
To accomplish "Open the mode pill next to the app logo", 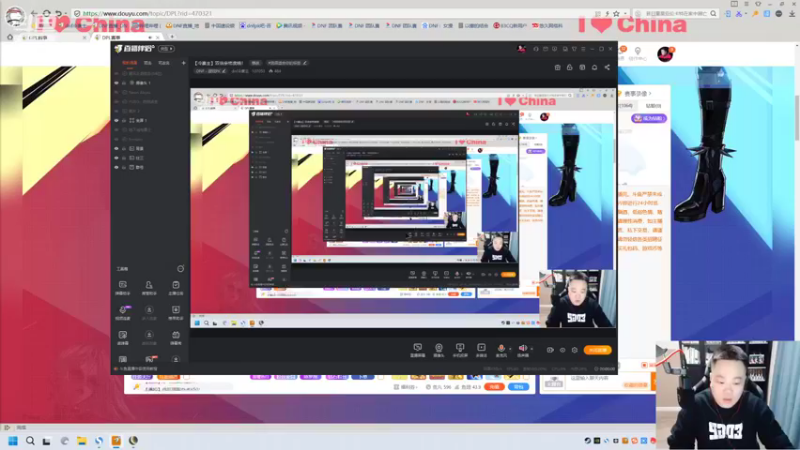I will click(166, 48).
